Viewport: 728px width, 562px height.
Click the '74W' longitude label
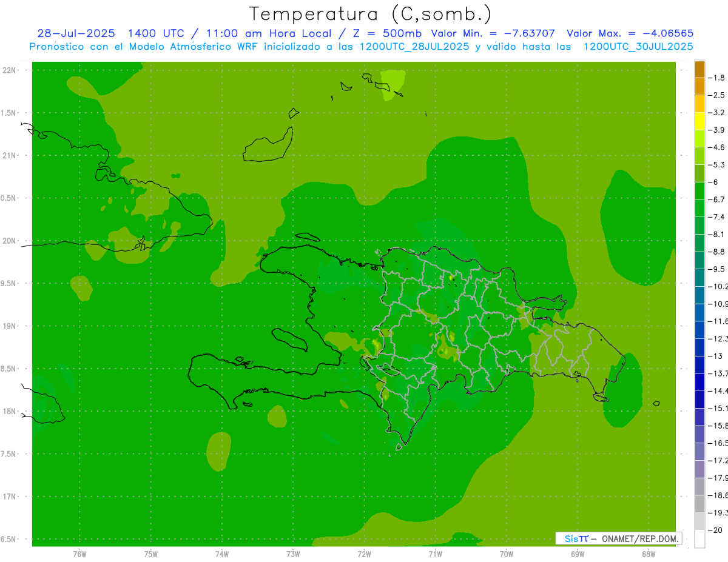click(222, 554)
